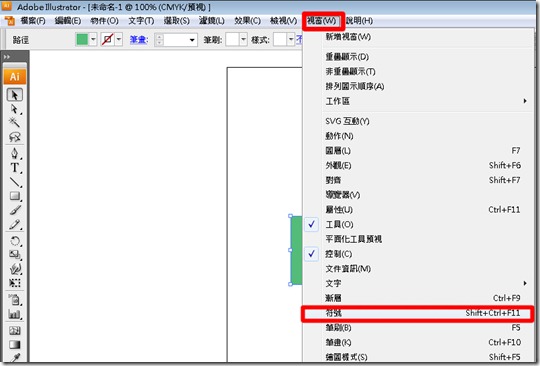This screenshot has width=540, height=366.
Task: Open the 物件(O) object menu
Action: [x=104, y=21]
